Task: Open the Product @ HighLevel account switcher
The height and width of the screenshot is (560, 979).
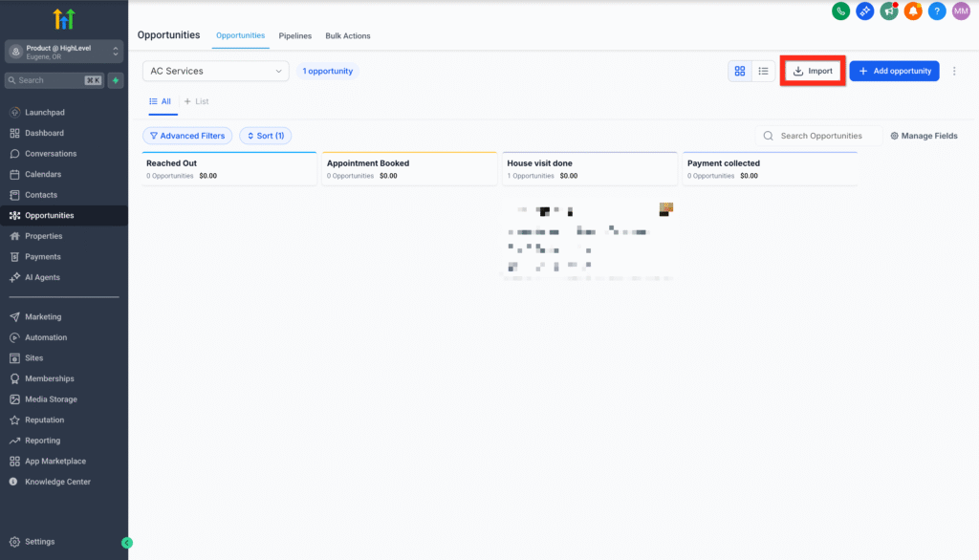Action: point(64,52)
